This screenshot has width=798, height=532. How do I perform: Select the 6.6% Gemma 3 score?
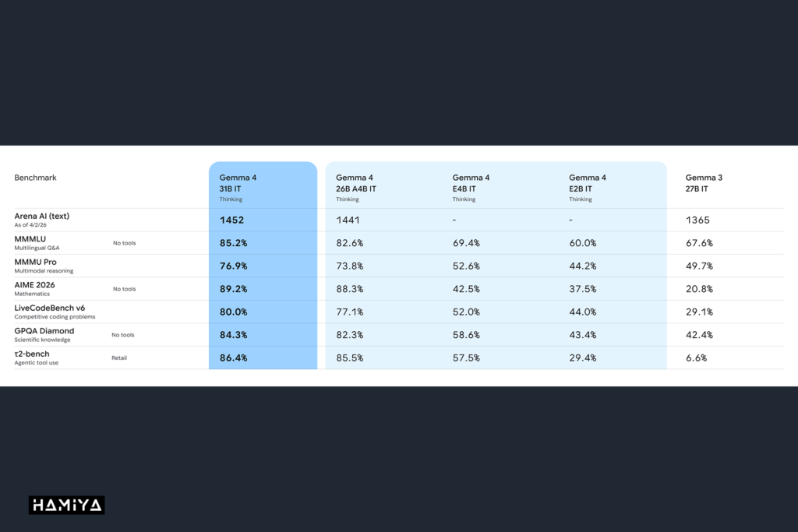[x=696, y=358]
